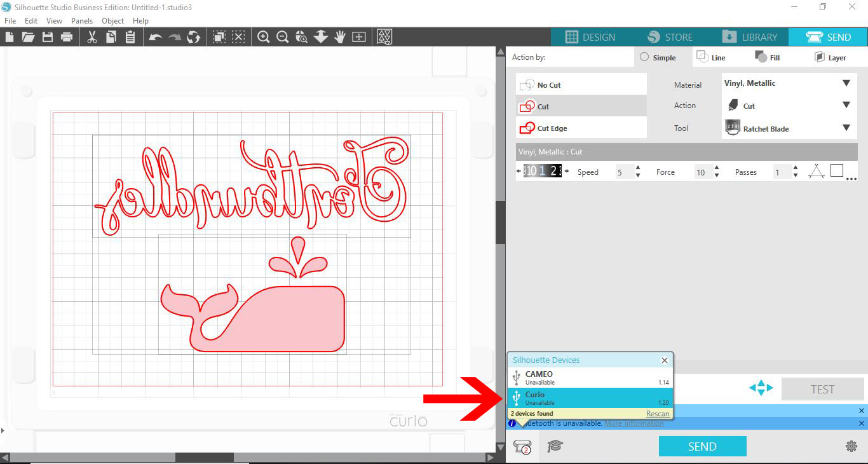
Task: Click the triangles pattern icon in toolbar
Action: (384, 37)
